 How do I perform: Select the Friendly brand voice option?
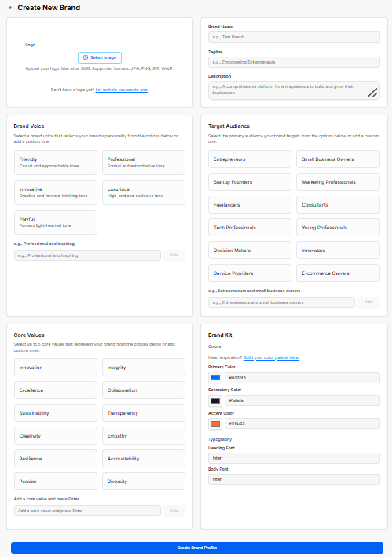[x=56, y=163]
